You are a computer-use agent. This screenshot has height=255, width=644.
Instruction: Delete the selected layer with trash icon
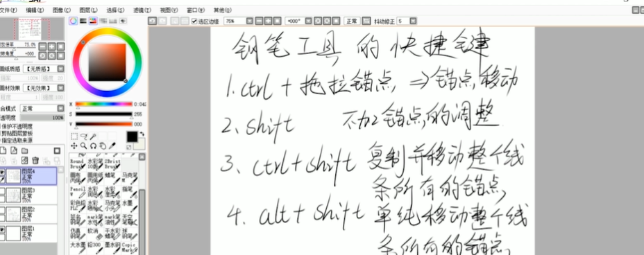coord(35,160)
